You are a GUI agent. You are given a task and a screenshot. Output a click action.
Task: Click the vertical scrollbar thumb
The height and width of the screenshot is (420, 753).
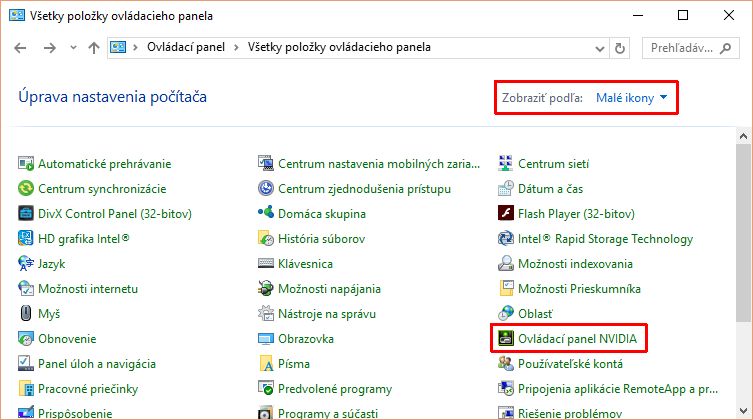coord(743,233)
